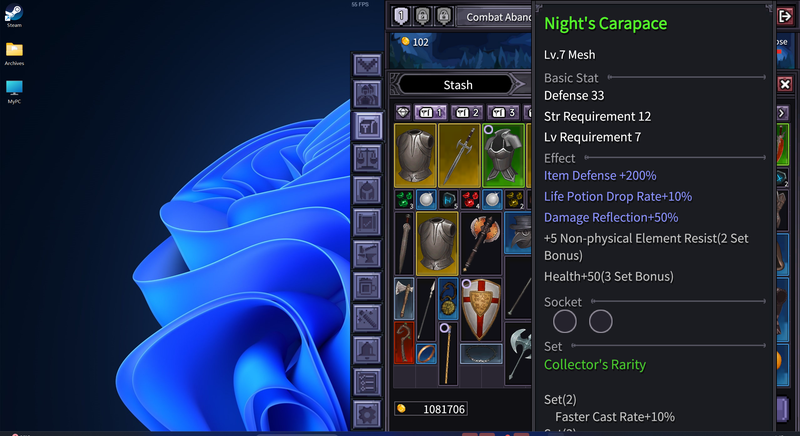Screen dimensions: 800x436
Task: Select the gem filter stash tab
Action: [x=403, y=112]
